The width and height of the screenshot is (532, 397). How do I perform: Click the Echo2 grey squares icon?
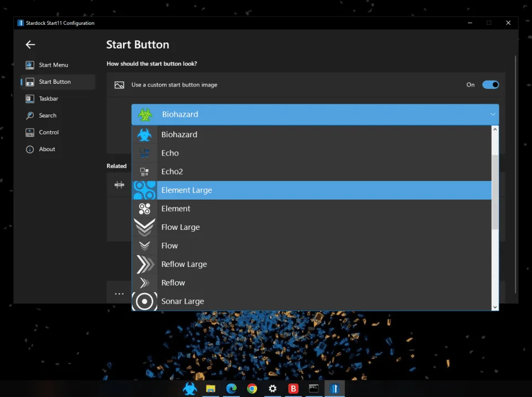click(145, 171)
